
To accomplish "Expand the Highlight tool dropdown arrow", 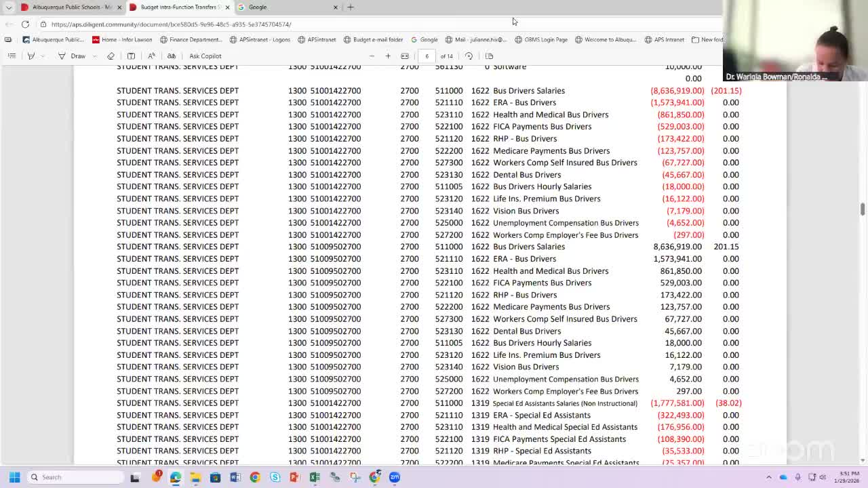I will coord(42,56).
